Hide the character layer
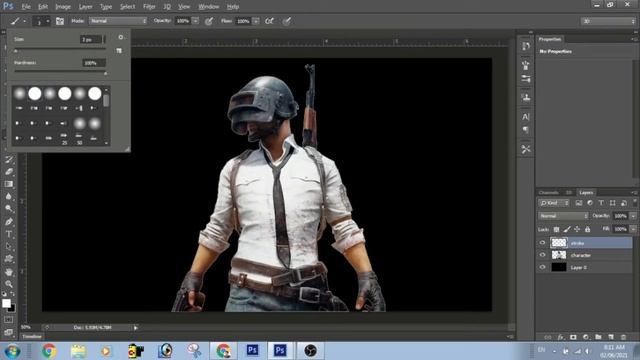This screenshot has height=360, width=640. point(542,255)
